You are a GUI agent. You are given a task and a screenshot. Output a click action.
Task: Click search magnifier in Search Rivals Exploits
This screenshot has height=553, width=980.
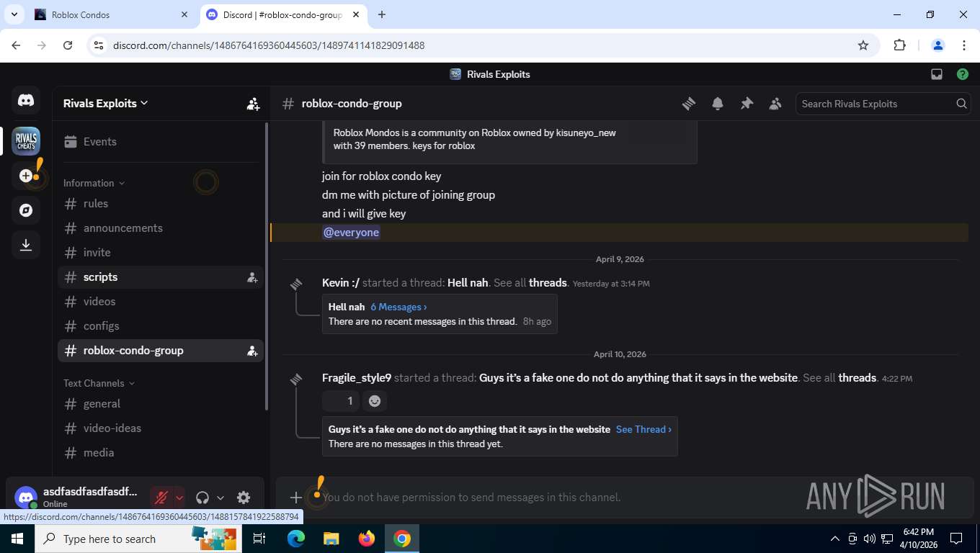click(x=961, y=104)
